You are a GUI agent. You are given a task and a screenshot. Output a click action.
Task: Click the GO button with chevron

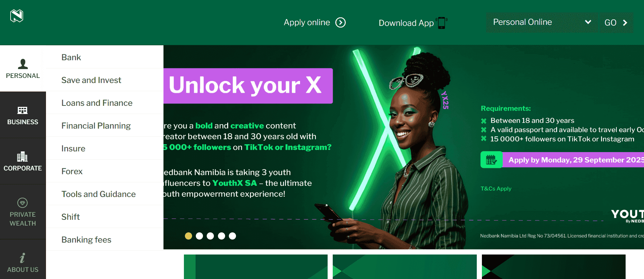tap(616, 23)
